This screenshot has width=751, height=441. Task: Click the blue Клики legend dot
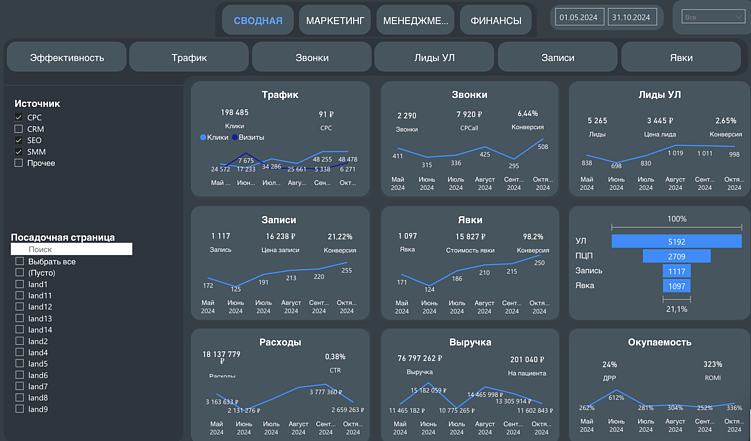click(203, 137)
